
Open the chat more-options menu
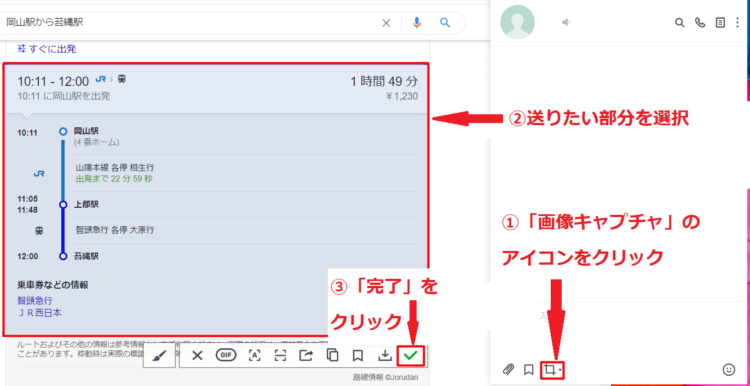point(737,22)
